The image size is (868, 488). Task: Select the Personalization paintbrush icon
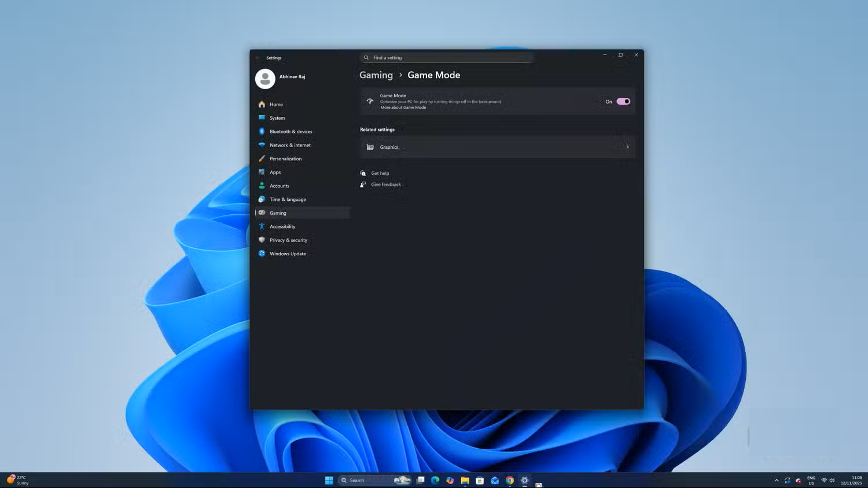(262, 159)
